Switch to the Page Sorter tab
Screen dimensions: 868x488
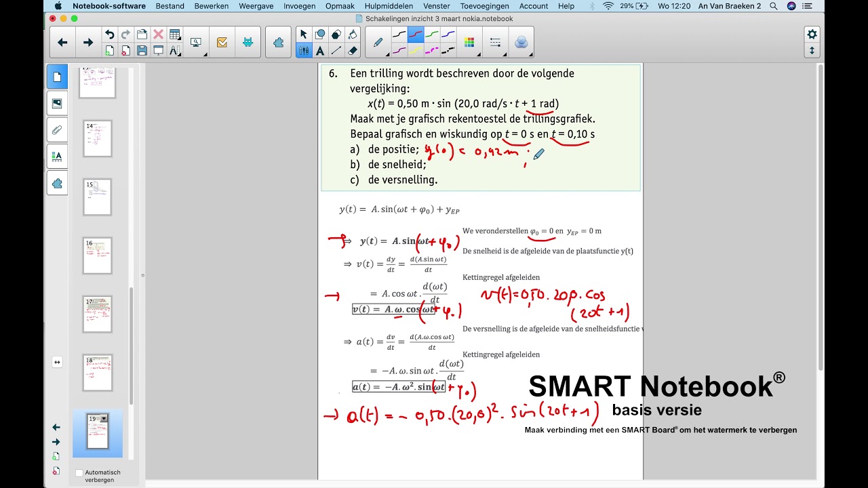(x=57, y=77)
